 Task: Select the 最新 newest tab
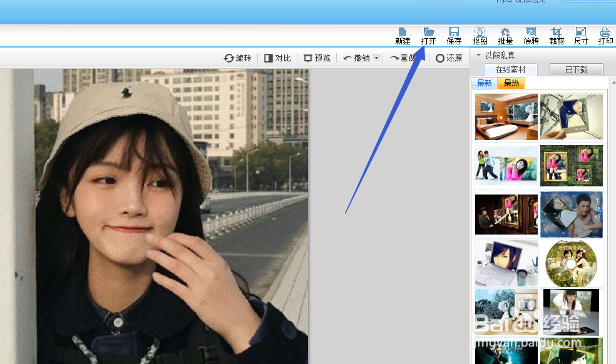point(485,83)
